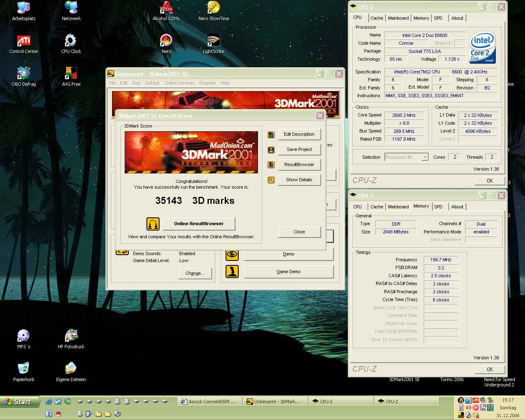Click the Show Details button
Viewport: 525px width, 420px height.
299,180
